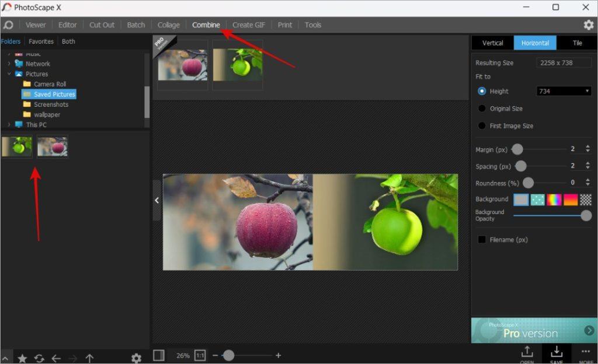Enable the Filename (px) checkbox
598x364 pixels.
pyautogui.click(x=482, y=240)
